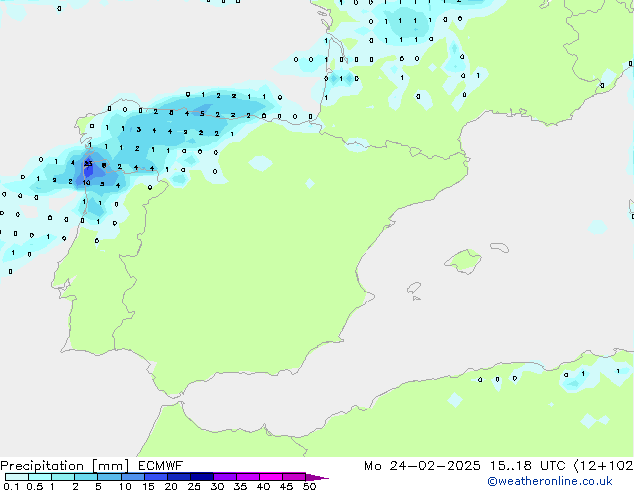The height and width of the screenshot is (490, 634).
Task: Click the Menorca island outline
Action: click(x=500, y=247)
